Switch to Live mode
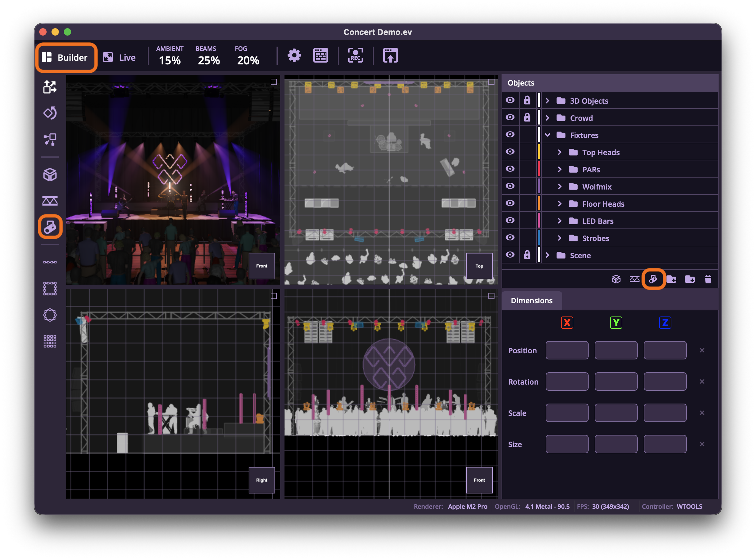This screenshot has width=756, height=560. point(119,57)
